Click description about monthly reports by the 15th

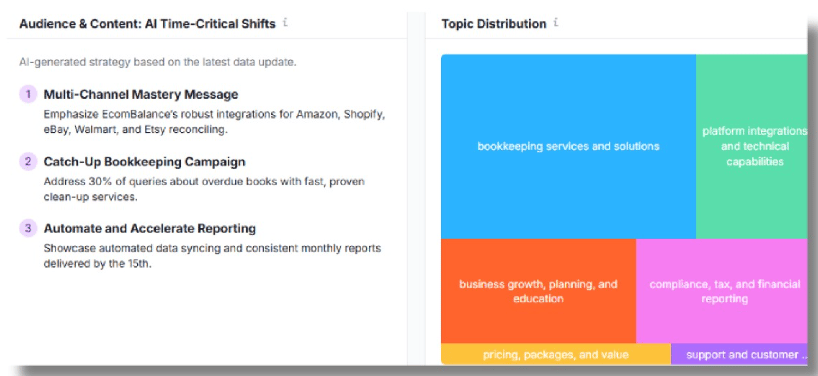(x=212, y=256)
